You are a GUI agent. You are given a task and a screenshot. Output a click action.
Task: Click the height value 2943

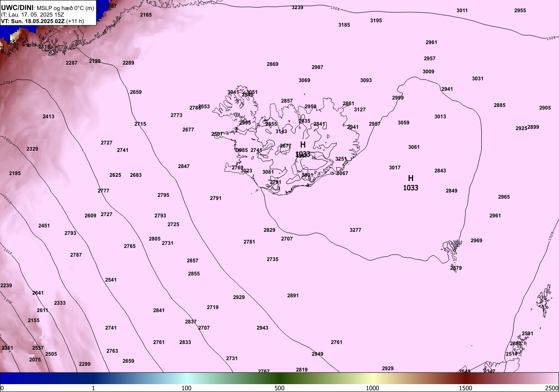(262, 328)
